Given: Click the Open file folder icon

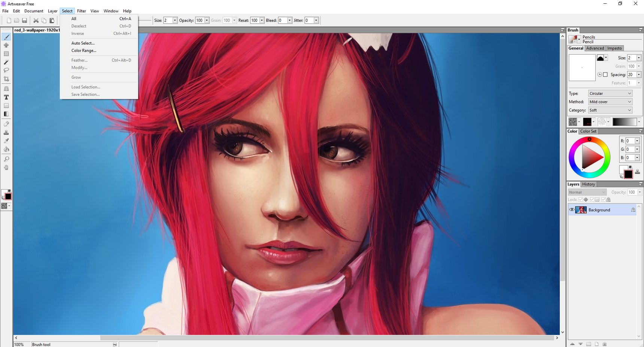Looking at the screenshot, I should (x=16, y=21).
